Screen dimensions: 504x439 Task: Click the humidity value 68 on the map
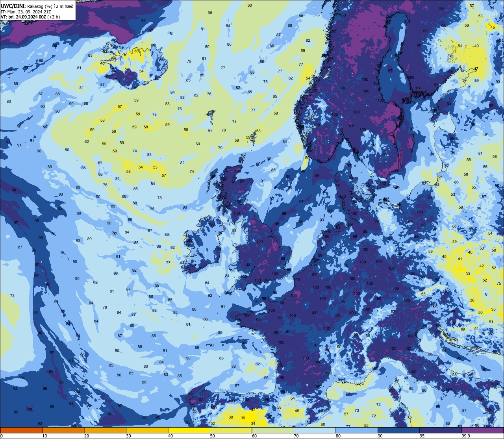click(x=210, y=13)
